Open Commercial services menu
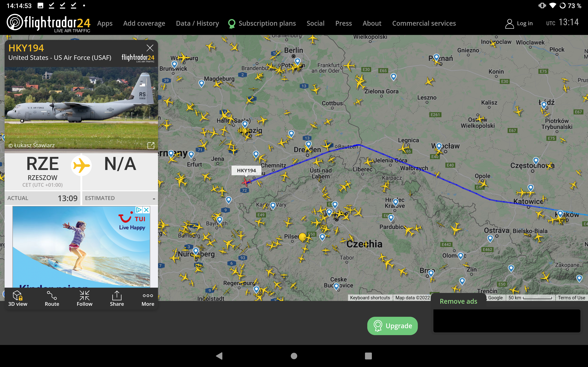 (424, 23)
